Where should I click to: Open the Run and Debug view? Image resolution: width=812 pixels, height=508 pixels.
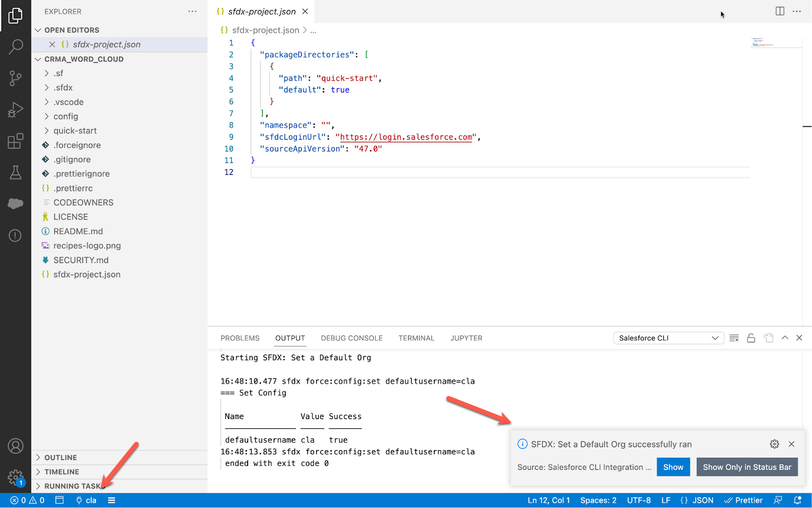pyautogui.click(x=15, y=110)
